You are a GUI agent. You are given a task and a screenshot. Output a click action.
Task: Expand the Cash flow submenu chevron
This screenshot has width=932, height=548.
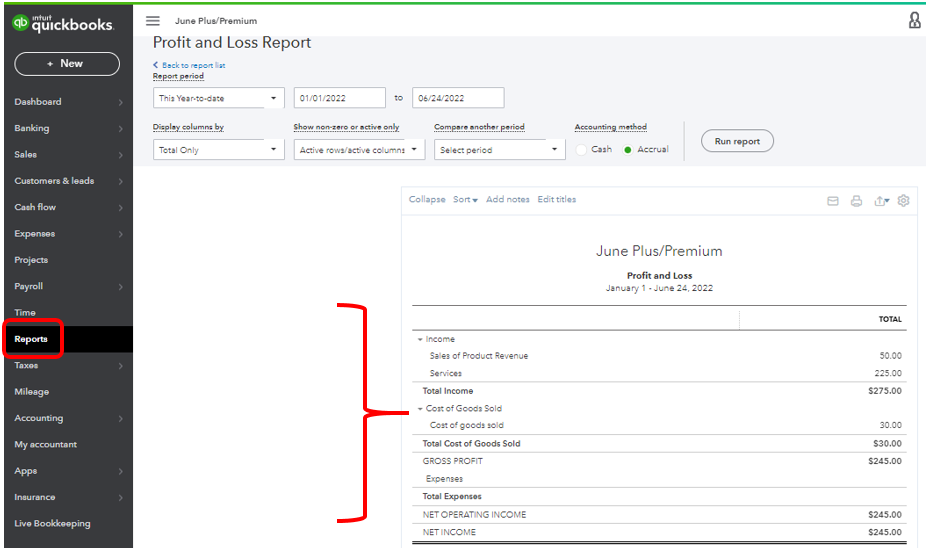121,207
